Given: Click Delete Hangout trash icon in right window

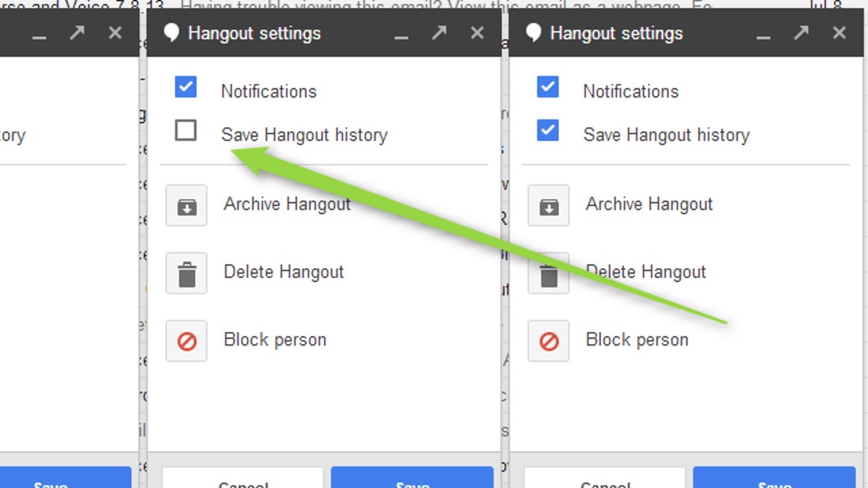Looking at the screenshot, I should (x=548, y=273).
